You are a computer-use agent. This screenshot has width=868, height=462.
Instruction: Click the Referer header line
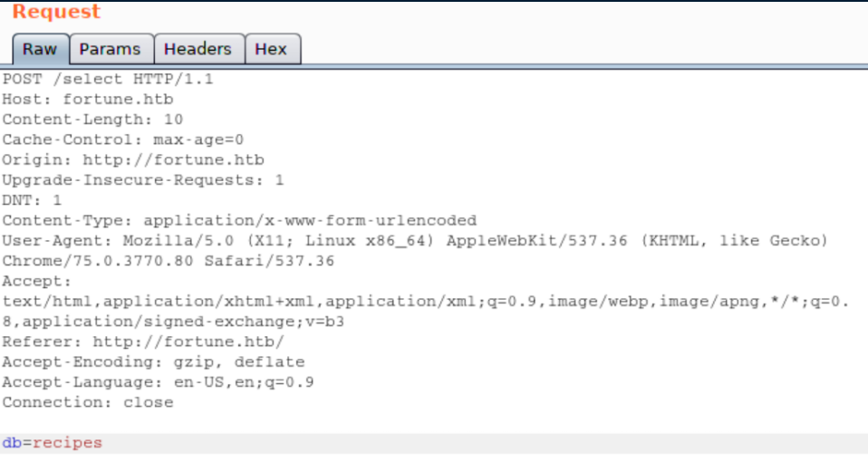pyautogui.click(x=143, y=342)
